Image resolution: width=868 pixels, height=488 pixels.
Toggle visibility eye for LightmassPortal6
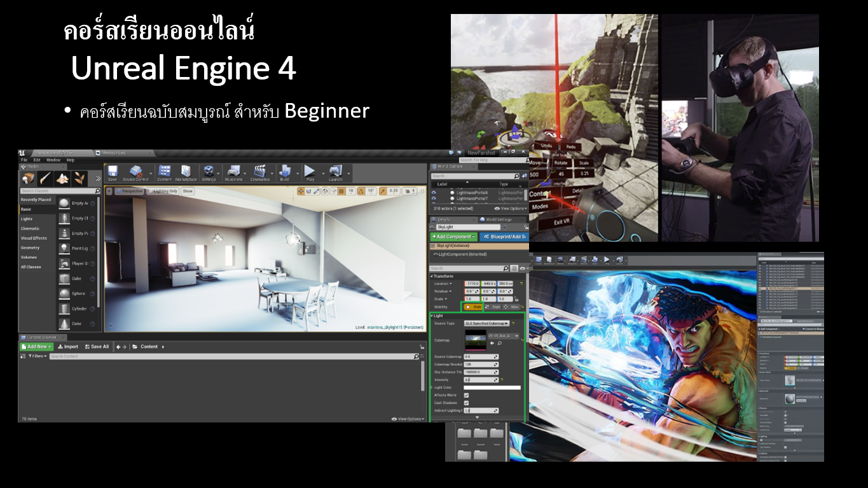pyautogui.click(x=434, y=192)
